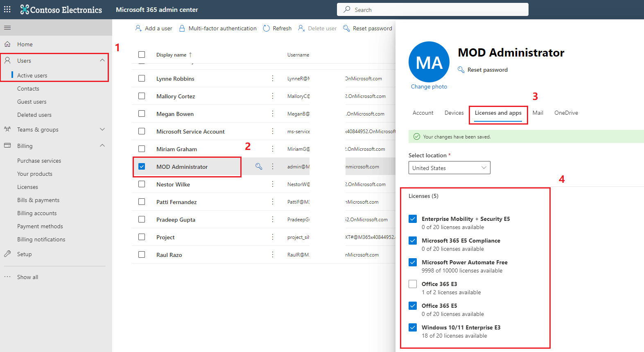Open Active users in sidebar
Viewport: 644px width, 352px height.
32,75
